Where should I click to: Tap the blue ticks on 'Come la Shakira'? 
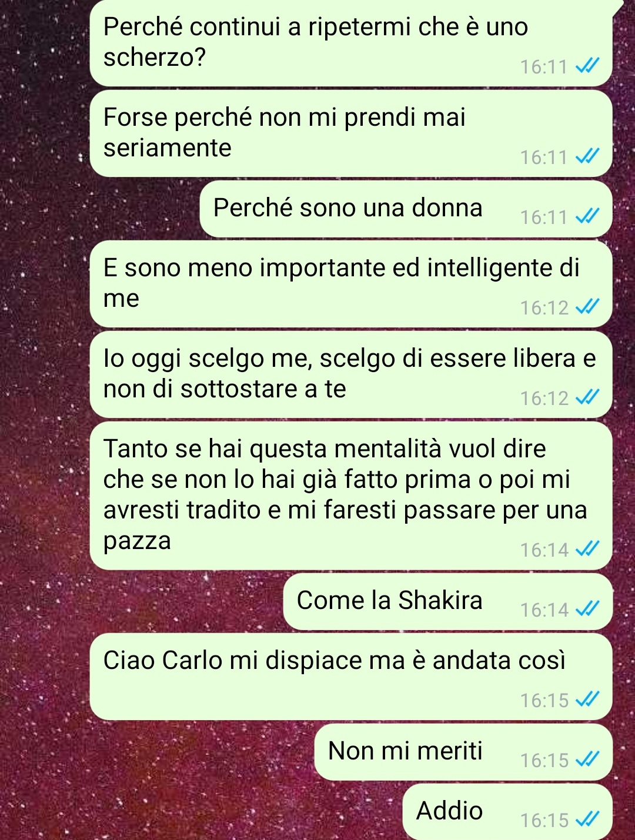click(x=587, y=608)
